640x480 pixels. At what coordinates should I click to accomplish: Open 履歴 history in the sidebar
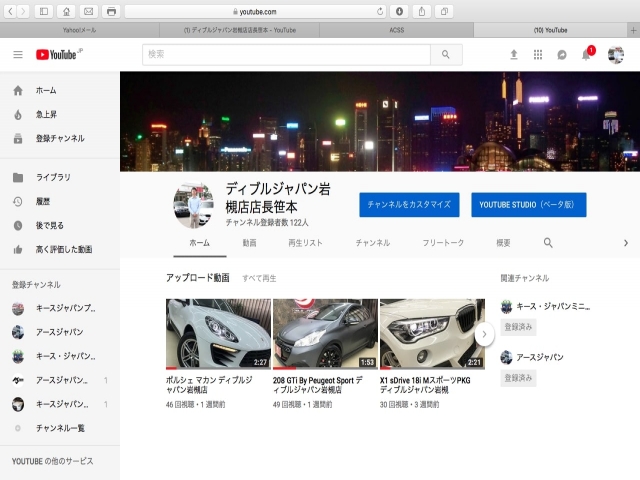click(x=60, y=201)
